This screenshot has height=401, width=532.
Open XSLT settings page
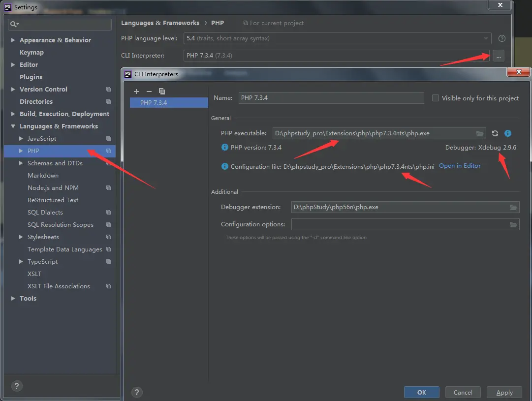[34, 274]
